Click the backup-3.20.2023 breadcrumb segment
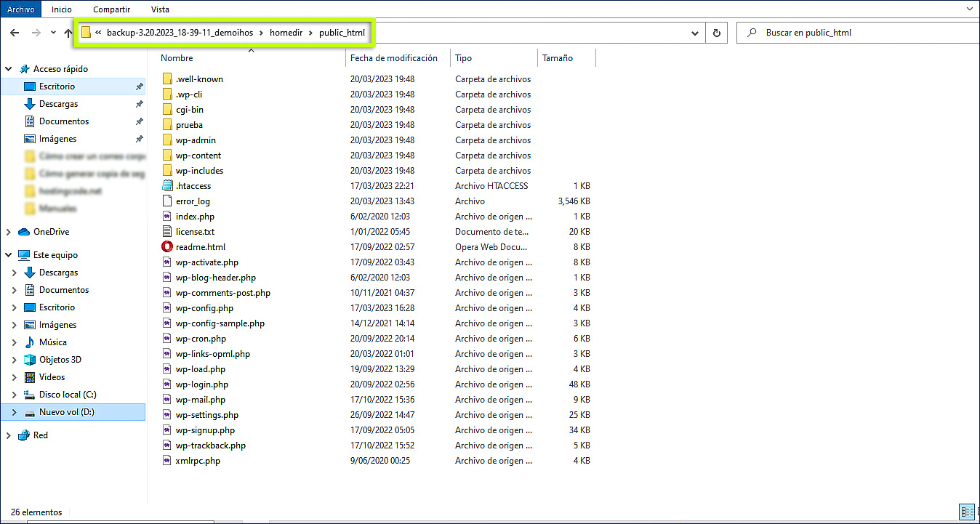 [x=180, y=33]
